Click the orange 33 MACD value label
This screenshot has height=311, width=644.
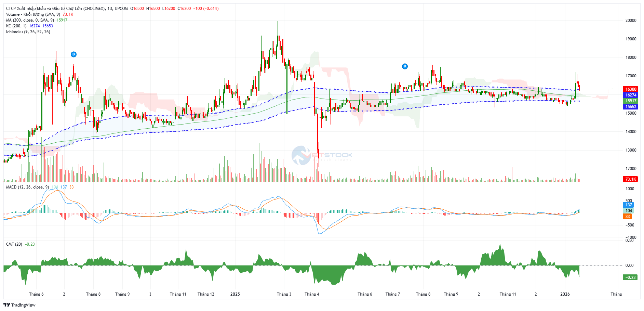pos(627,217)
